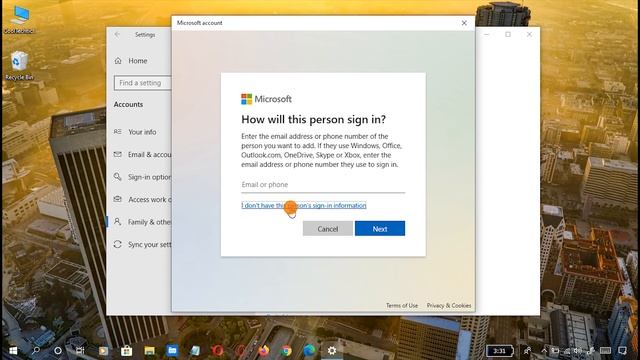Click the Settings gear taskbar icon
The height and width of the screenshot is (360, 640).
coord(332,351)
